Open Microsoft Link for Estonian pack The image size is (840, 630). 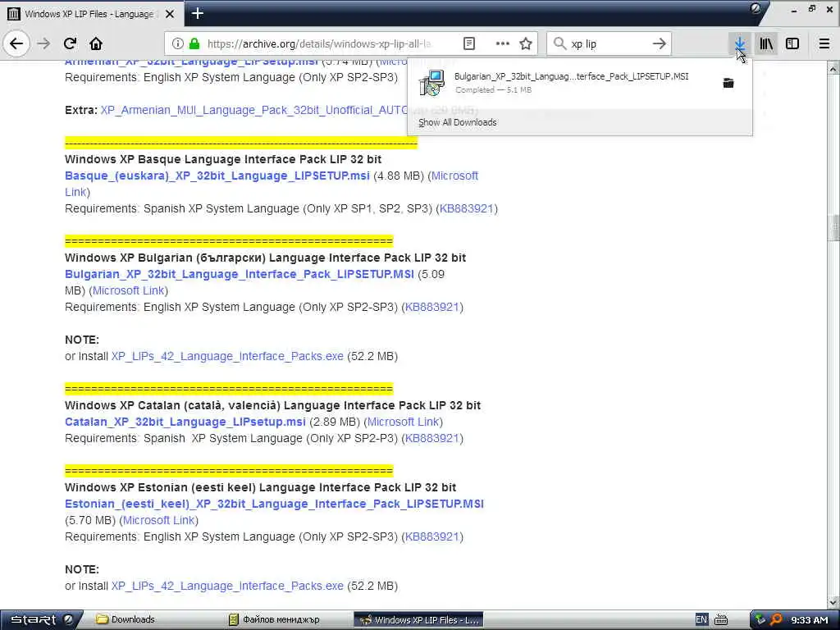(x=158, y=520)
